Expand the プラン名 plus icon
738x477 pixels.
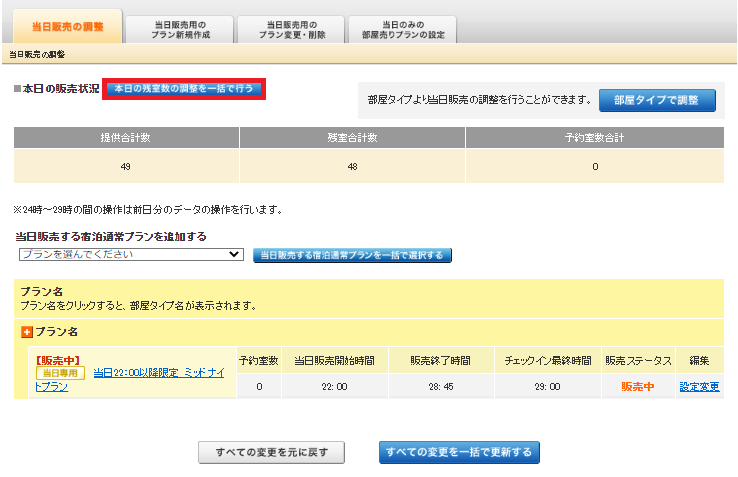point(27,331)
